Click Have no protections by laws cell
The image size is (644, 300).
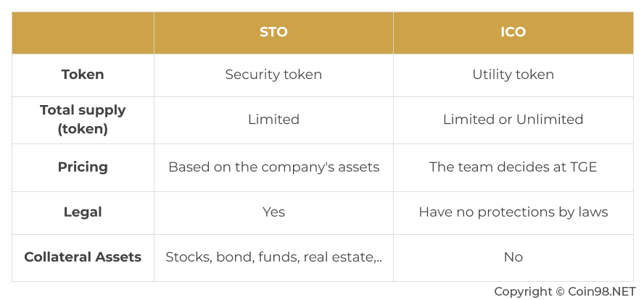point(513,212)
